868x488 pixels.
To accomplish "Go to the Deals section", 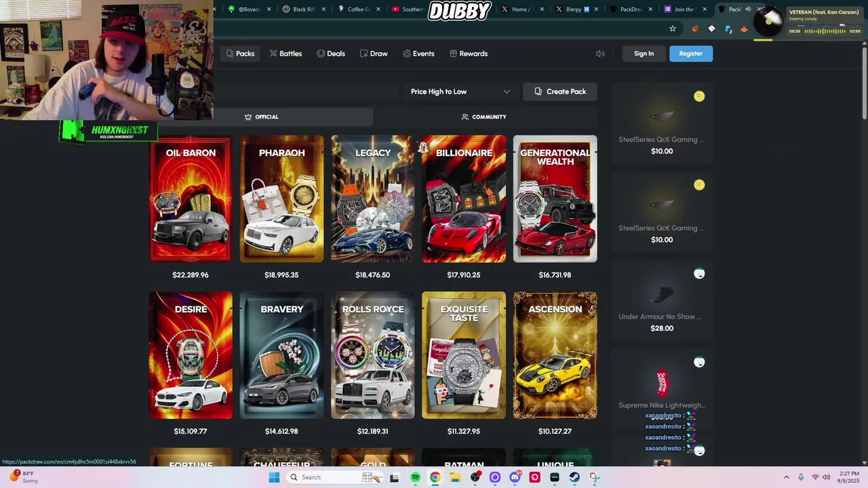I will 330,54.
